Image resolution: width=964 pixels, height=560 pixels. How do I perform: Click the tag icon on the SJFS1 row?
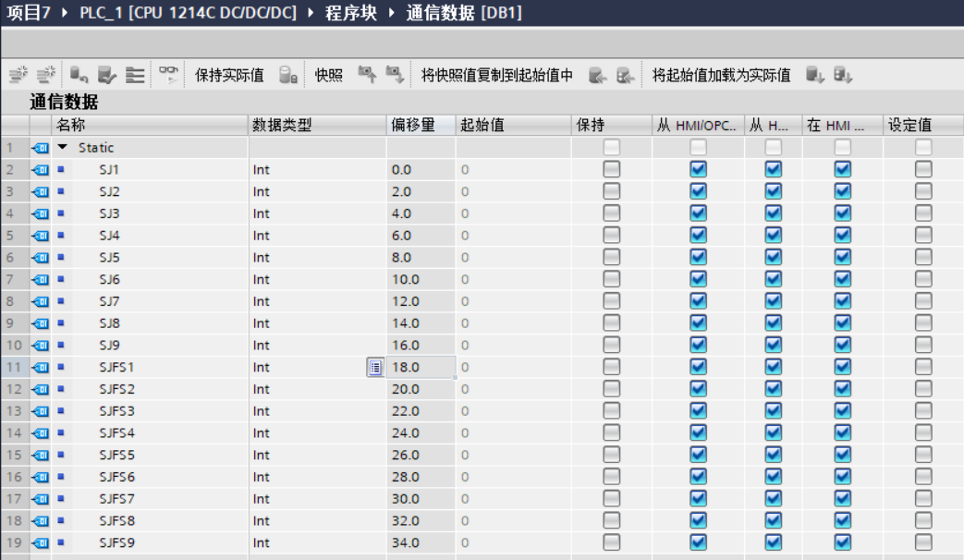[41, 368]
